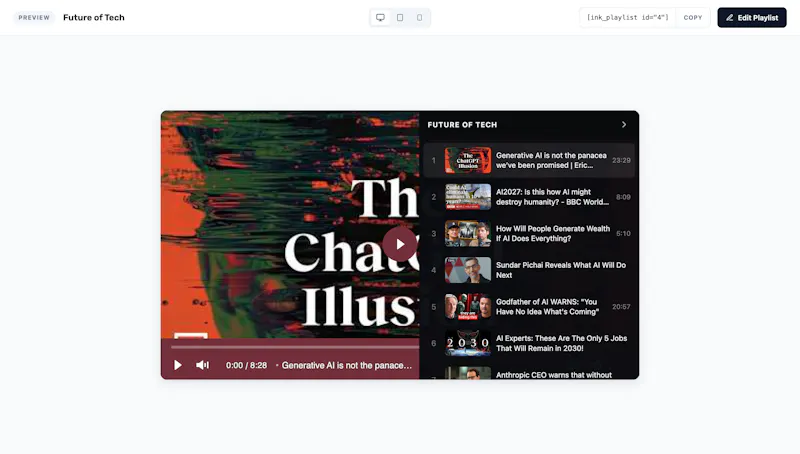
Task: Select "Sundar Pichai Reveals What AI Will Do Next"
Action: [x=561, y=270]
